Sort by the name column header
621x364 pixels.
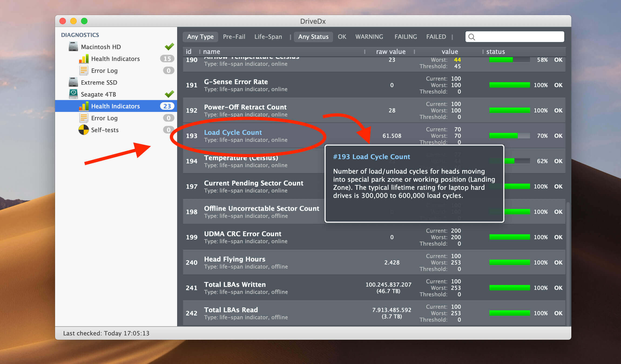[x=211, y=51]
